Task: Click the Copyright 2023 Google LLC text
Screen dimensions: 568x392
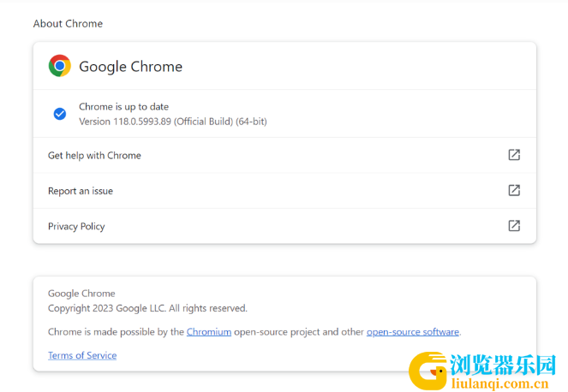Action: click(147, 308)
